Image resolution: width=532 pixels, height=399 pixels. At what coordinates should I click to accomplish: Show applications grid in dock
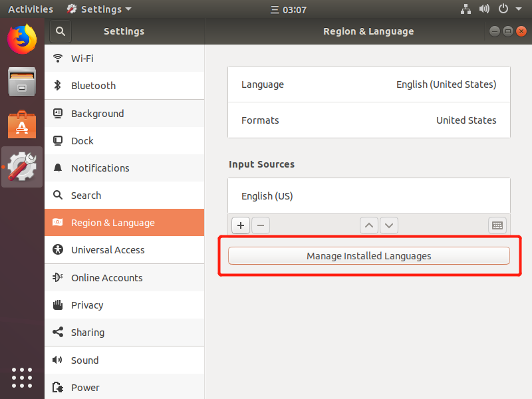[22, 377]
